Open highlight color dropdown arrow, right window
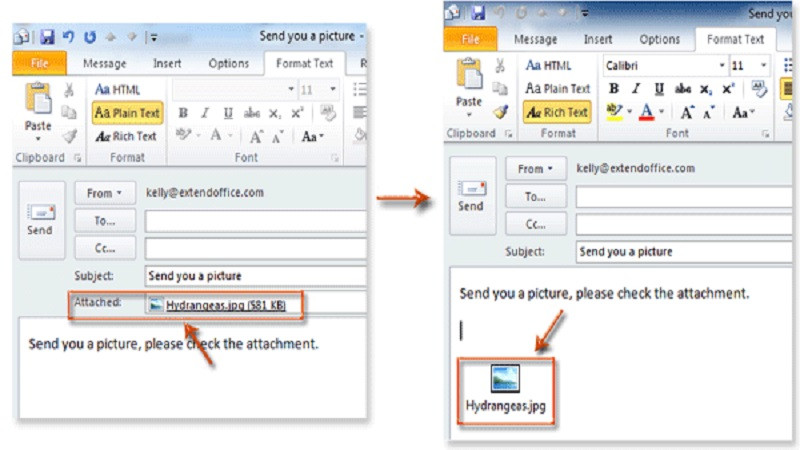 tap(630, 111)
